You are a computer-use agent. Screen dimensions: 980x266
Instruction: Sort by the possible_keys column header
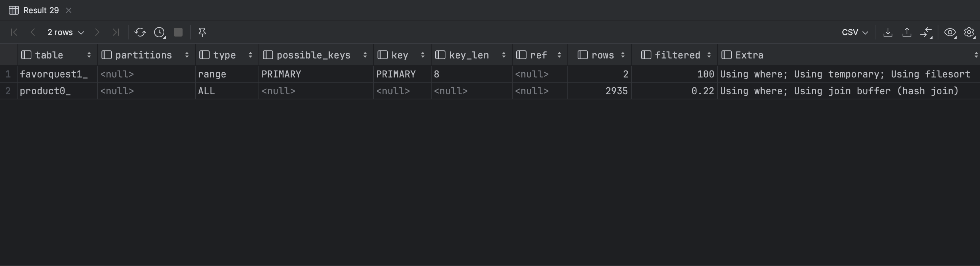(316, 55)
